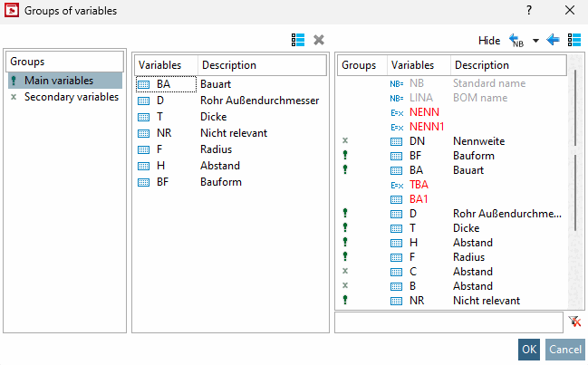Select F Radius row in middle list
This screenshot has height=365, width=588.
pyautogui.click(x=230, y=149)
